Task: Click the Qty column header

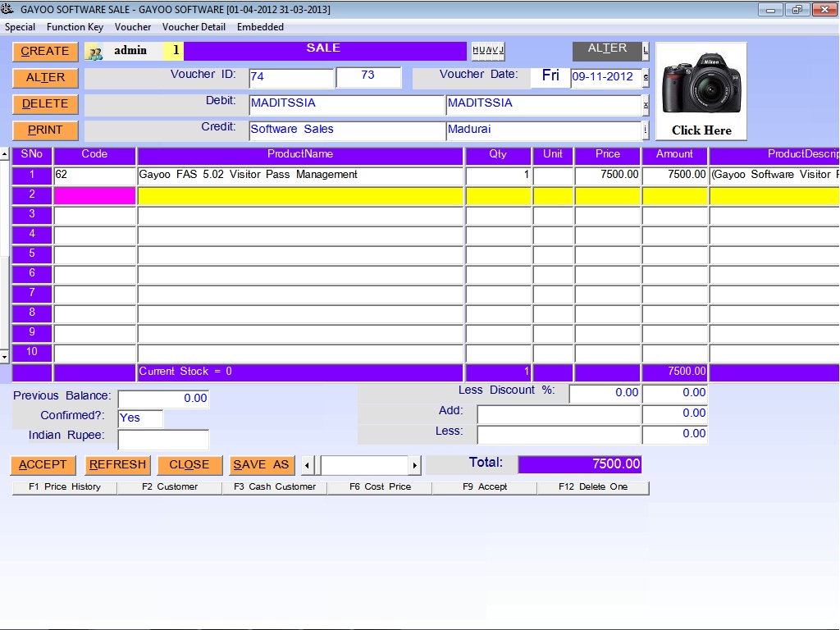Action: (498, 155)
